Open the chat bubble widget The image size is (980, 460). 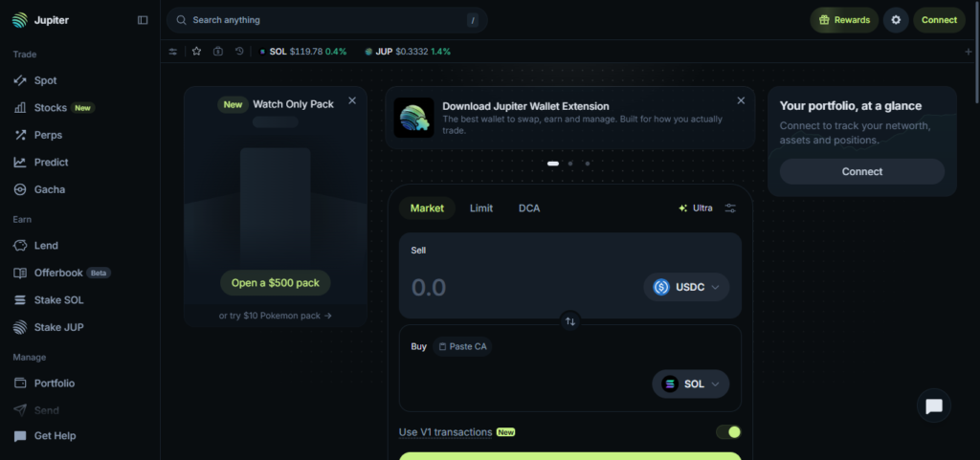coord(934,405)
